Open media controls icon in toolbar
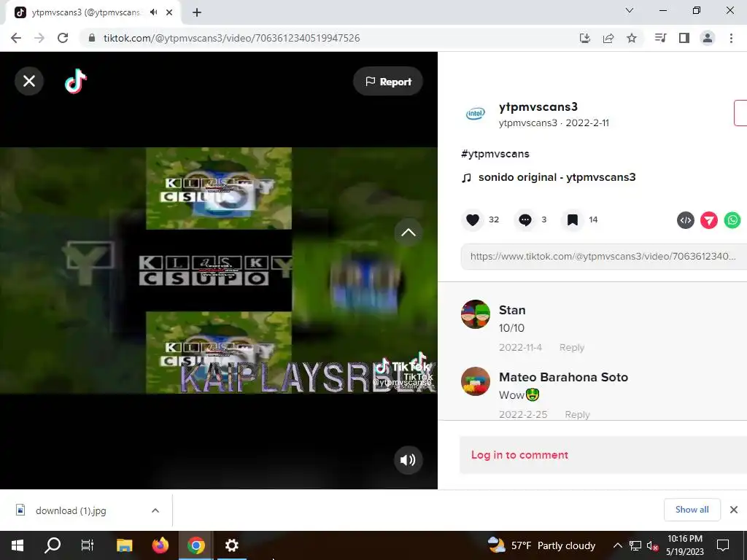 (x=661, y=38)
